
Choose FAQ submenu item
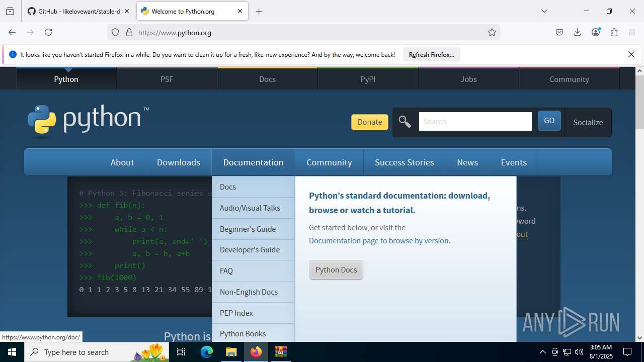[253, 270]
